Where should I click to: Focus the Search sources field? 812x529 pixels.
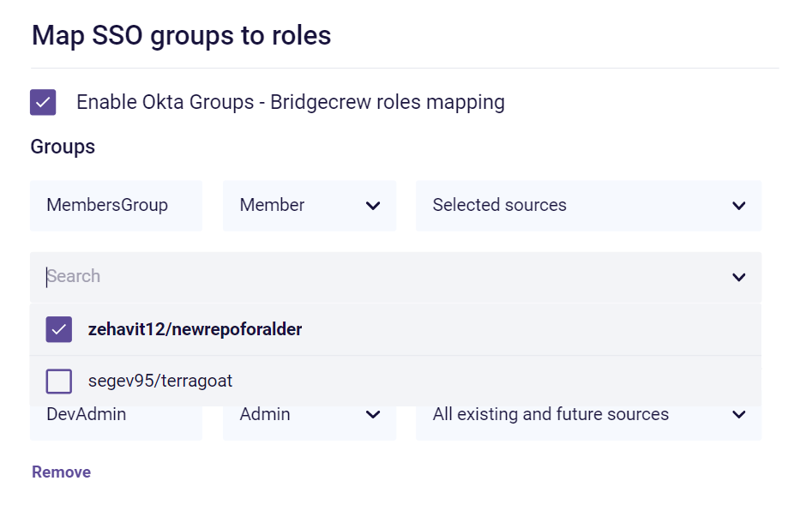pyautogui.click(x=377, y=277)
